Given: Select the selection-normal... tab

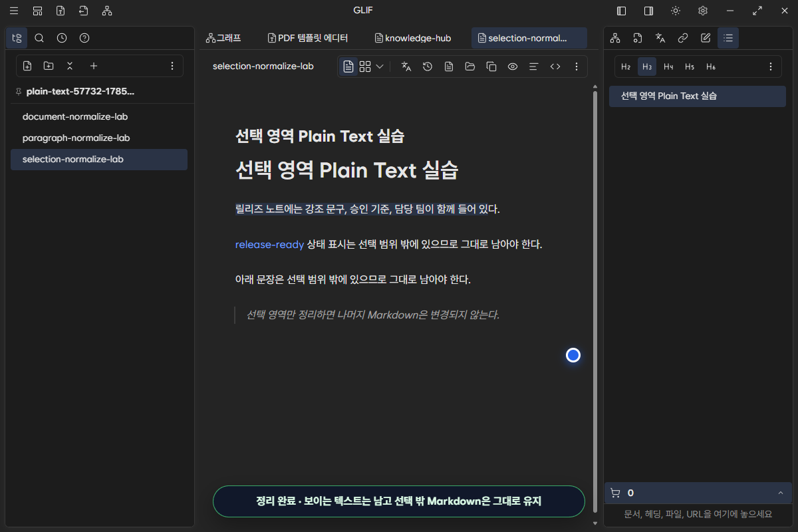Looking at the screenshot, I should pos(529,38).
